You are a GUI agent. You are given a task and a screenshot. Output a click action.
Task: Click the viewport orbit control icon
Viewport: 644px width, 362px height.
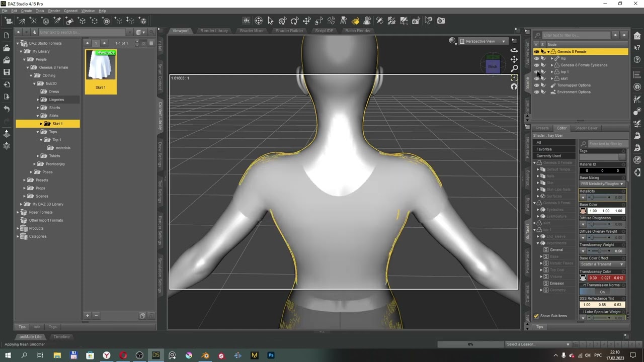click(x=514, y=50)
